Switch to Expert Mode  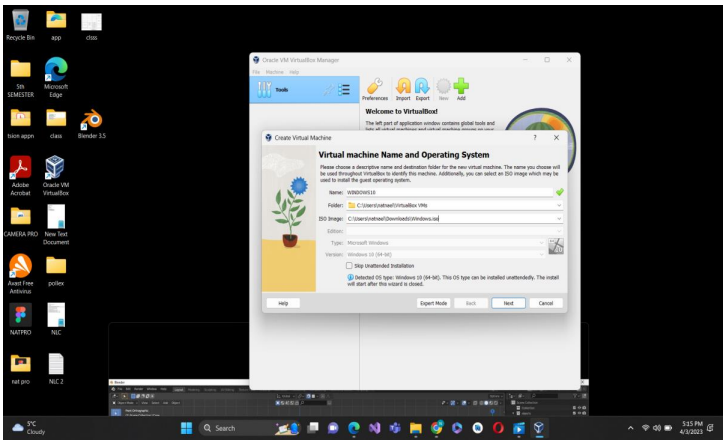(433, 303)
